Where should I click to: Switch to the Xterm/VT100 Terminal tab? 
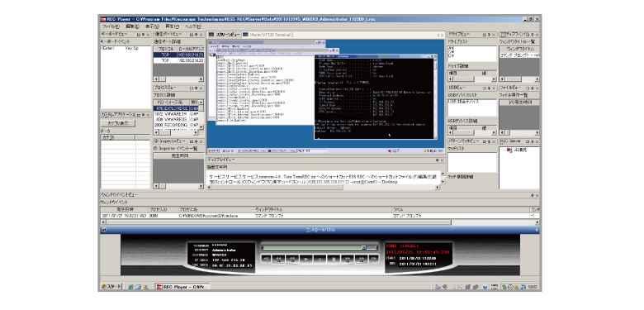pyautogui.click(x=267, y=35)
